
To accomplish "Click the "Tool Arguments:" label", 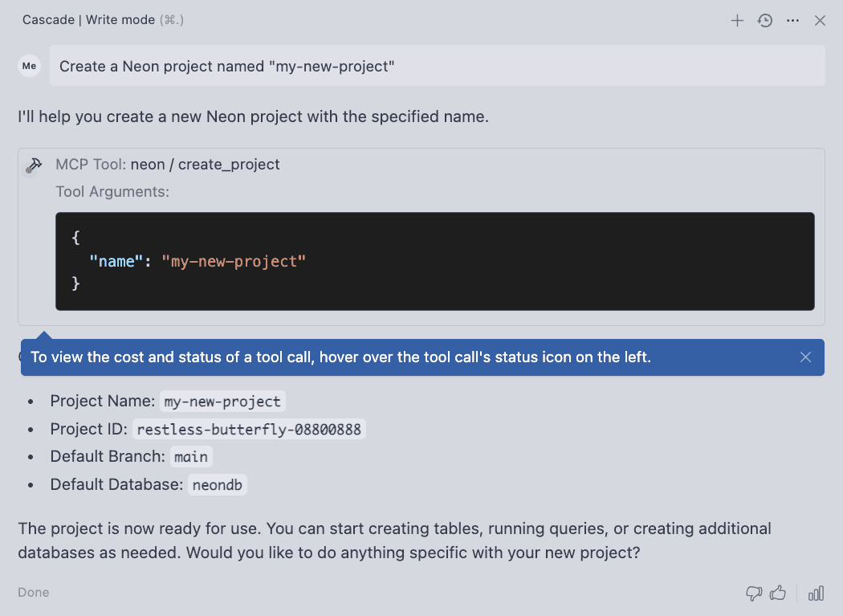I will (112, 192).
